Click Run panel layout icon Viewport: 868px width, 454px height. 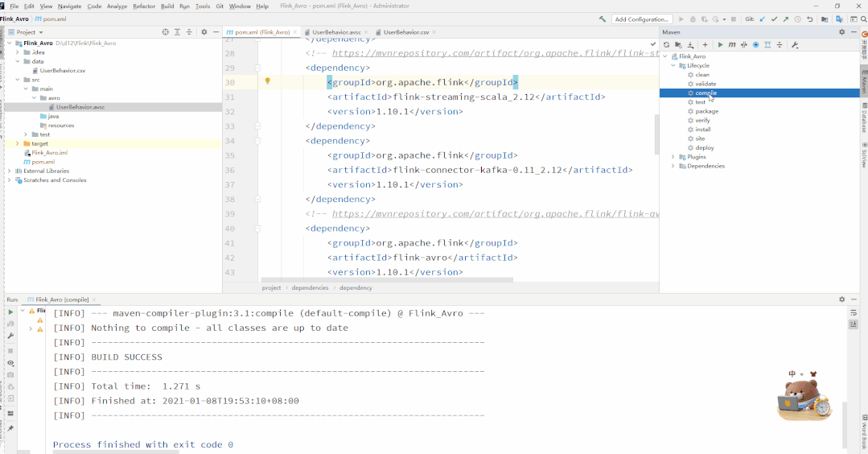pos(10,414)
